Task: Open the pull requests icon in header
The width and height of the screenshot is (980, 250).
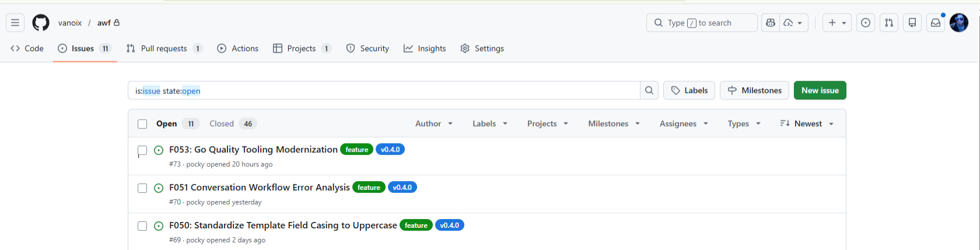Action: pyautogui.click(x=889, y=23)
